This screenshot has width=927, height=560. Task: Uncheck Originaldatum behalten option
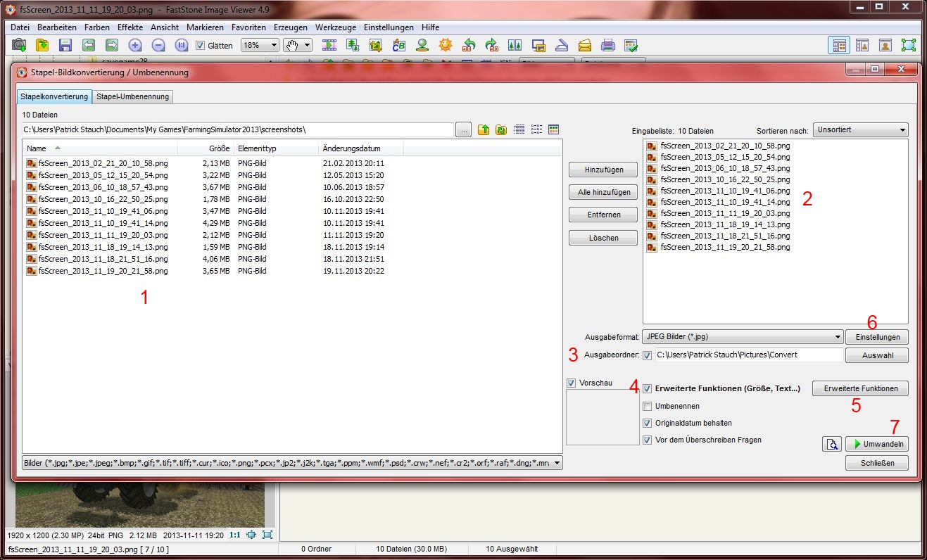(648, 424)
